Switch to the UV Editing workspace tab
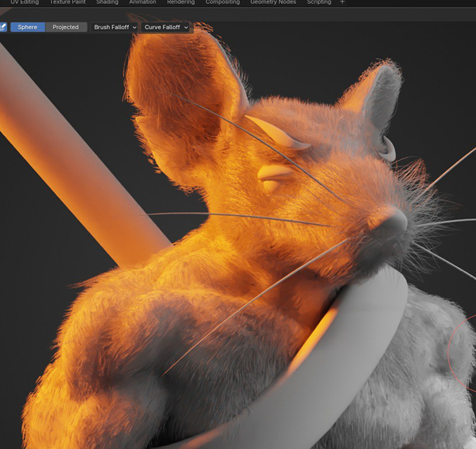Image resolution: width=476 pixels, height=449 pixels. (x=25, y=2)
